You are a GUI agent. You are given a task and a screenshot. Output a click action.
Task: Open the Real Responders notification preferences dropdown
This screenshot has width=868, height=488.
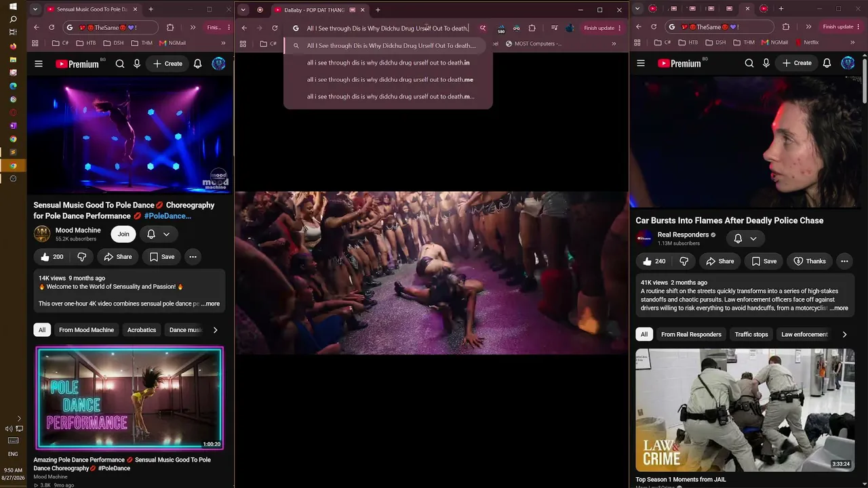tap(746, 239)
